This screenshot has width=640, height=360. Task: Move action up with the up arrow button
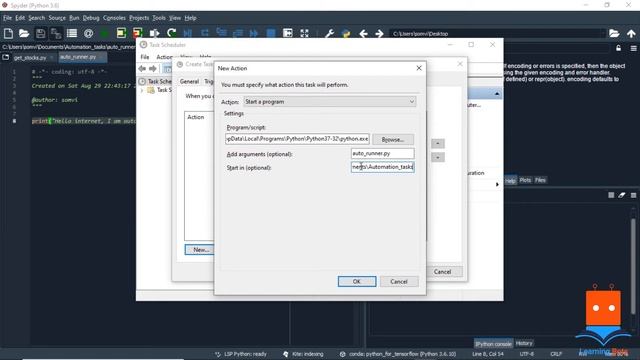point(438,144)
